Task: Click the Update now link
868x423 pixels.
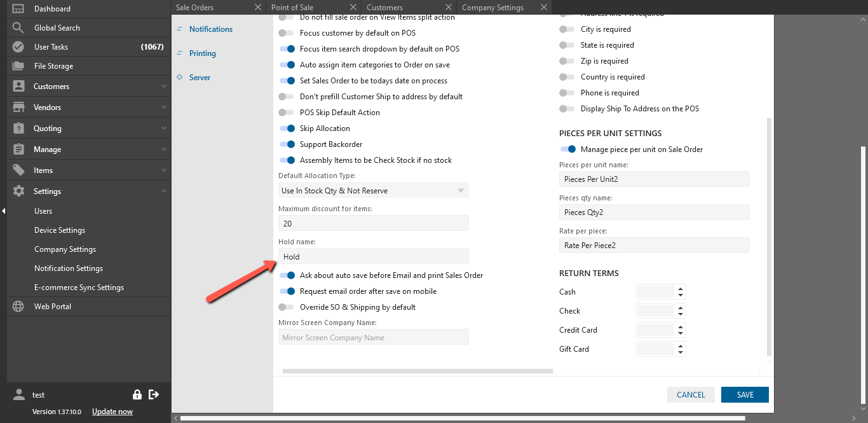Action: pos(112,412)
